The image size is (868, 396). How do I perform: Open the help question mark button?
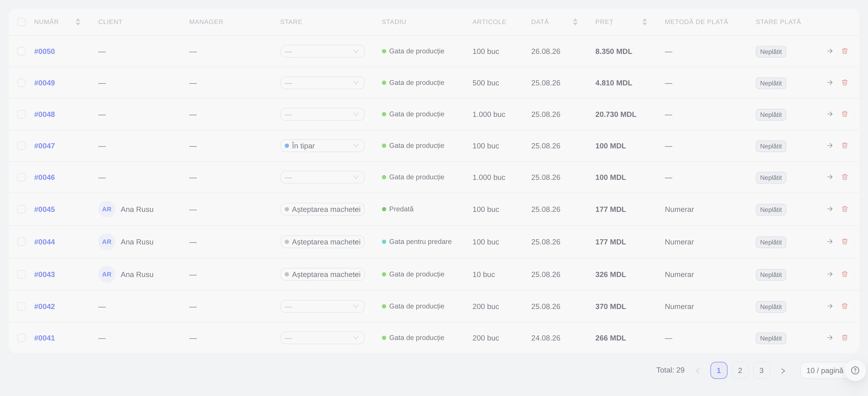[855, 370]
